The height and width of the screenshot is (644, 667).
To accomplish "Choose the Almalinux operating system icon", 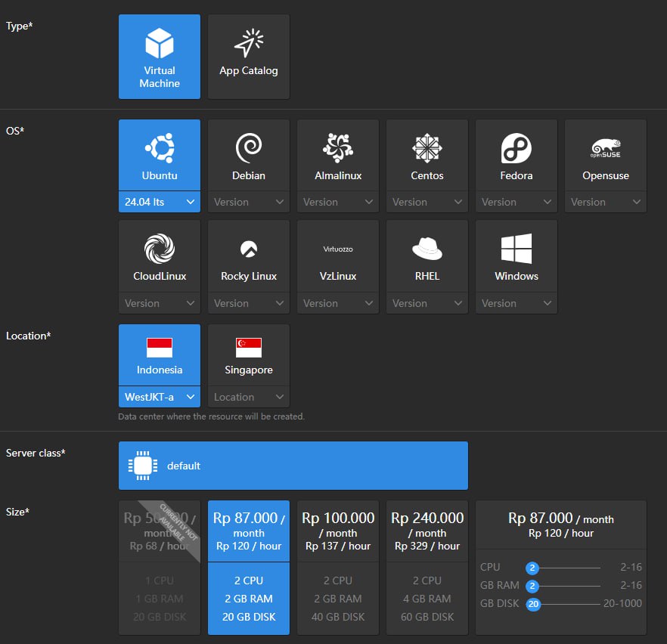I will 338,148.
